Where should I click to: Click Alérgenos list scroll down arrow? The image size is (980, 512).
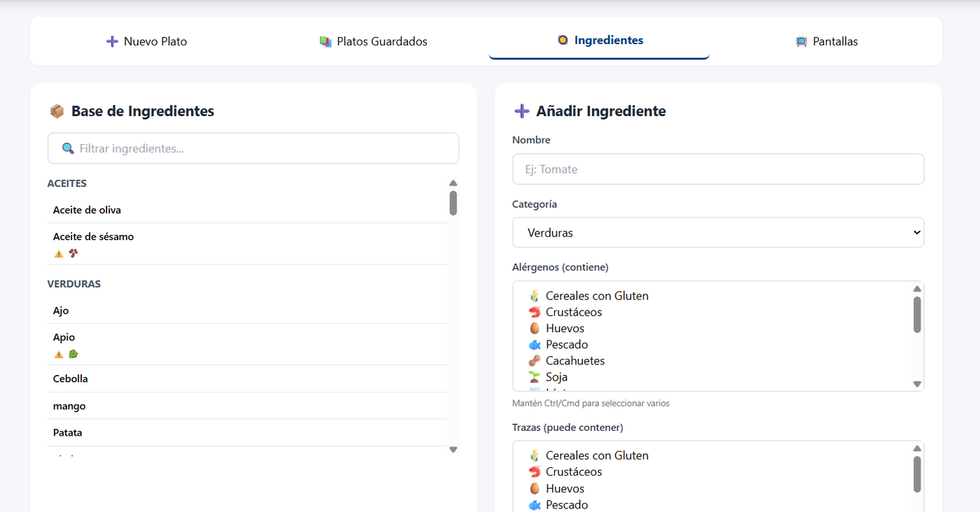[917, 384]
